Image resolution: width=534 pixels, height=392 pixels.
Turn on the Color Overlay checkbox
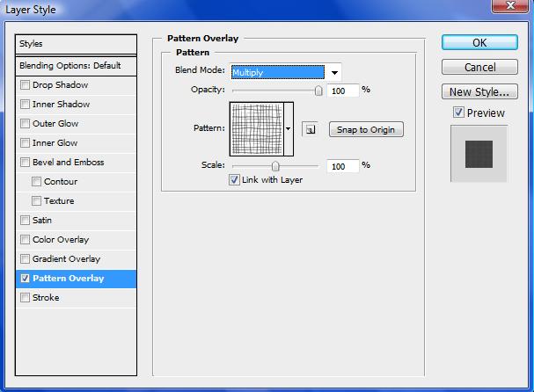[25, 240]
